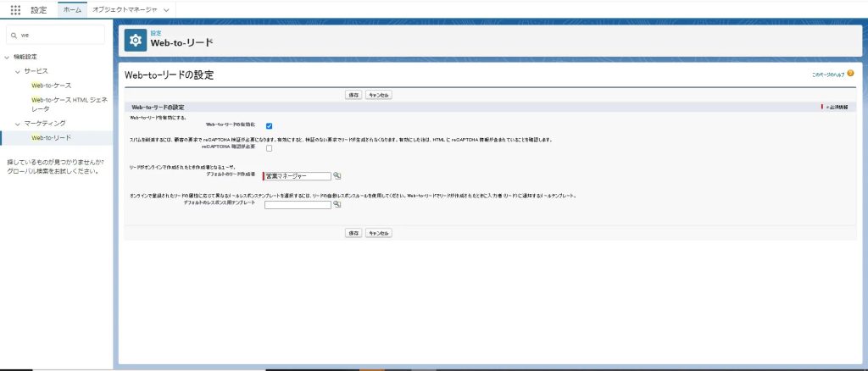The height and width of the screenshot is (371, 868).
Task: Open the App Launcher grid icon
Action: (x=15, y=10)
